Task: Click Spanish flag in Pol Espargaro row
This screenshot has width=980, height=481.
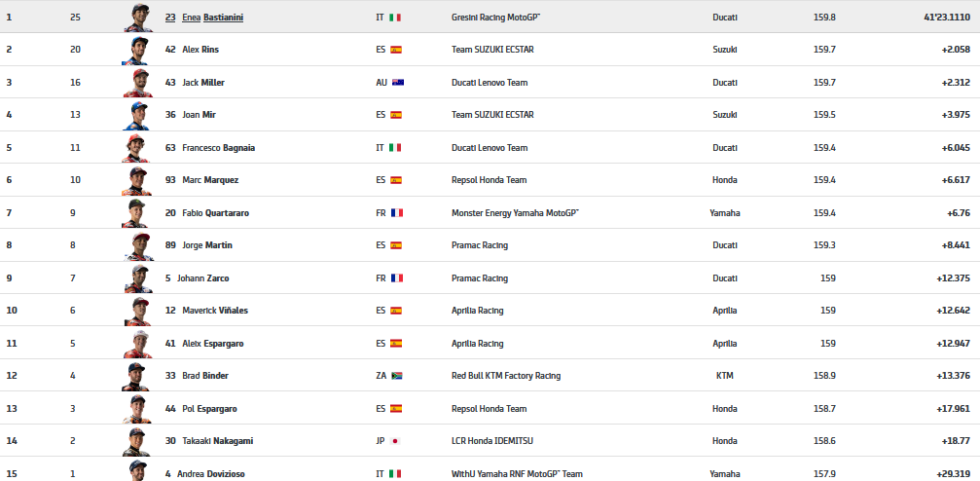Action: pos(396,408)
